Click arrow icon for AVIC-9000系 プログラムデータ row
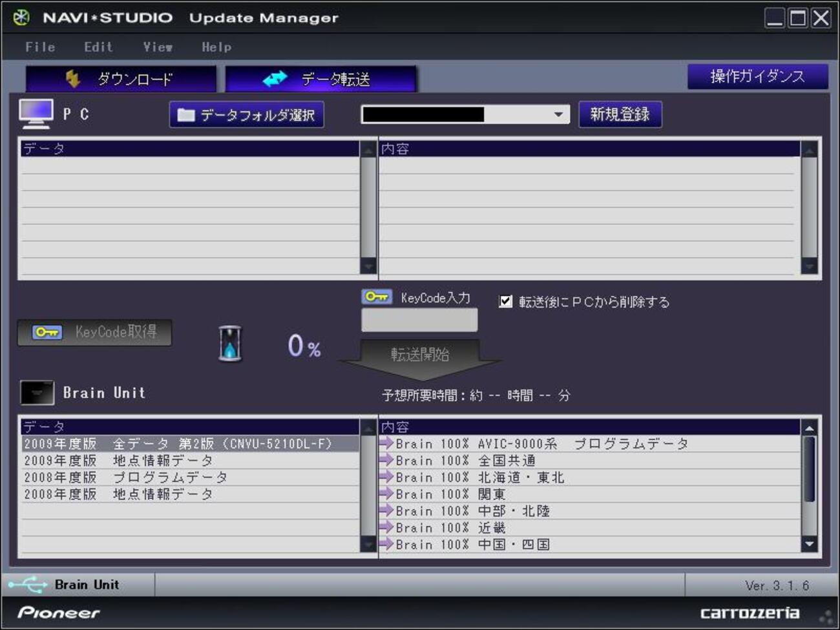This screenshot has width=840, height=630. click(386, 443)
